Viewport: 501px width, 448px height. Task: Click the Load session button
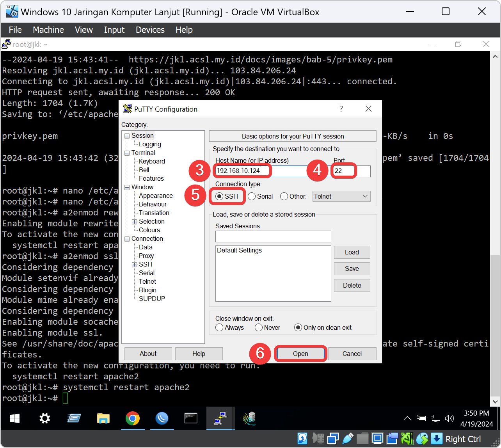click(352, 252)
